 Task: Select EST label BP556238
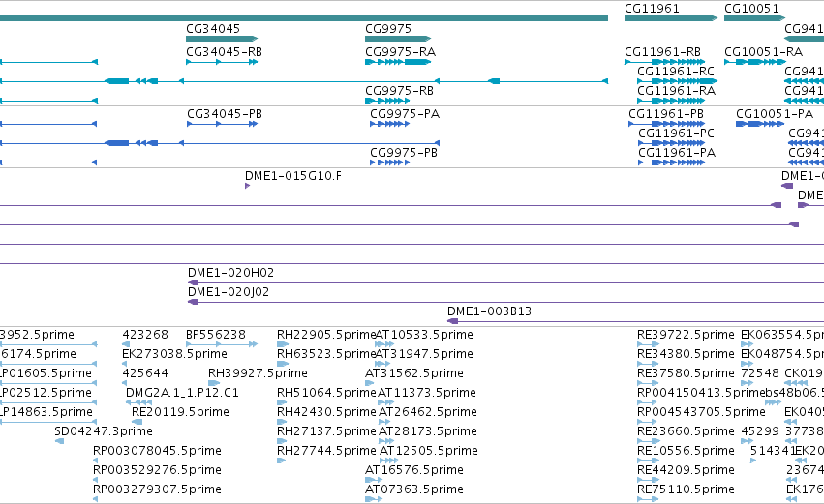click(216, 335)
